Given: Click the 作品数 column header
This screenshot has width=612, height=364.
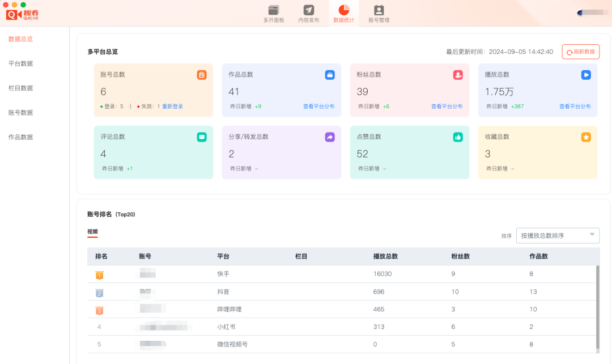Looking at the screenshot, I should [539, 256].
